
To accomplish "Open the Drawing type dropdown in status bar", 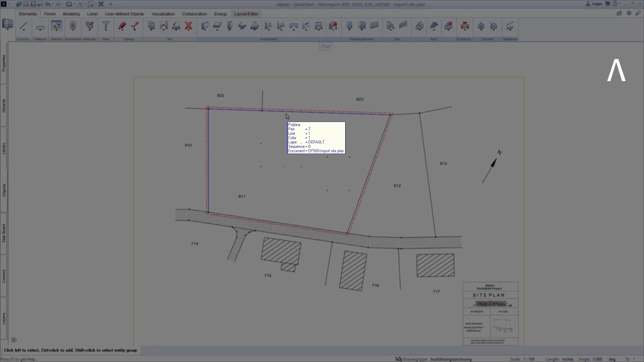I will click(451, 359).
